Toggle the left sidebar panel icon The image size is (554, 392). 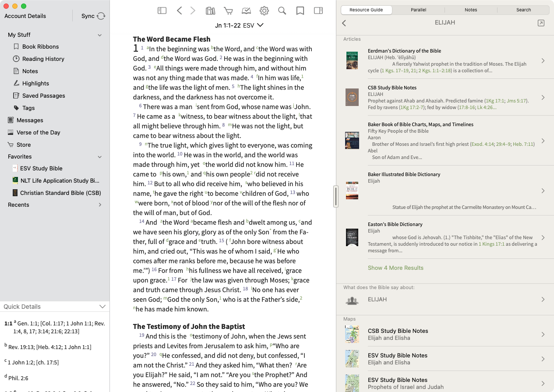tap(162, 11)
